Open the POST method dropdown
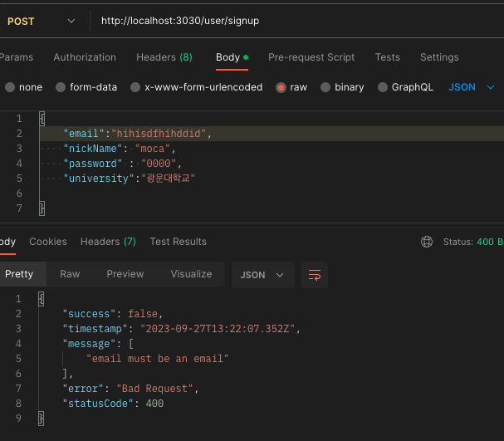The height and width of the screenshot is (441, 504). (x=42, y=22)
